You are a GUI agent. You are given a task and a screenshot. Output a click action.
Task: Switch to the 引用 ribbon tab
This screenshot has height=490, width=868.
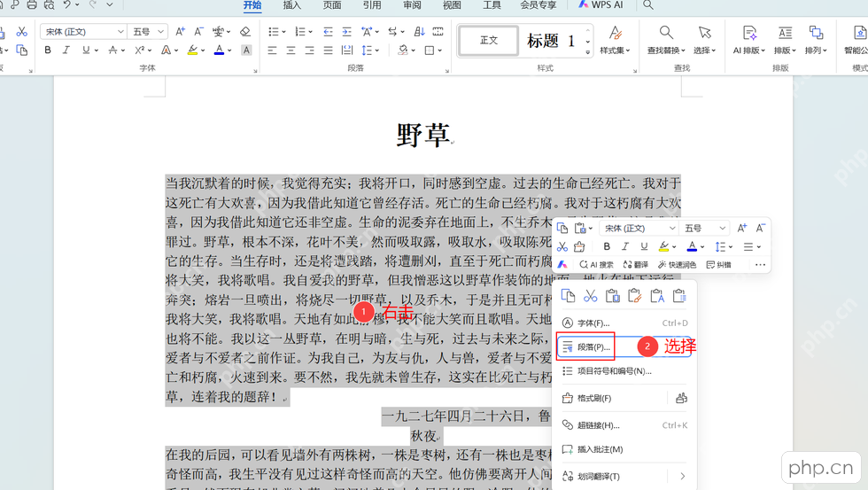[371, 5]
